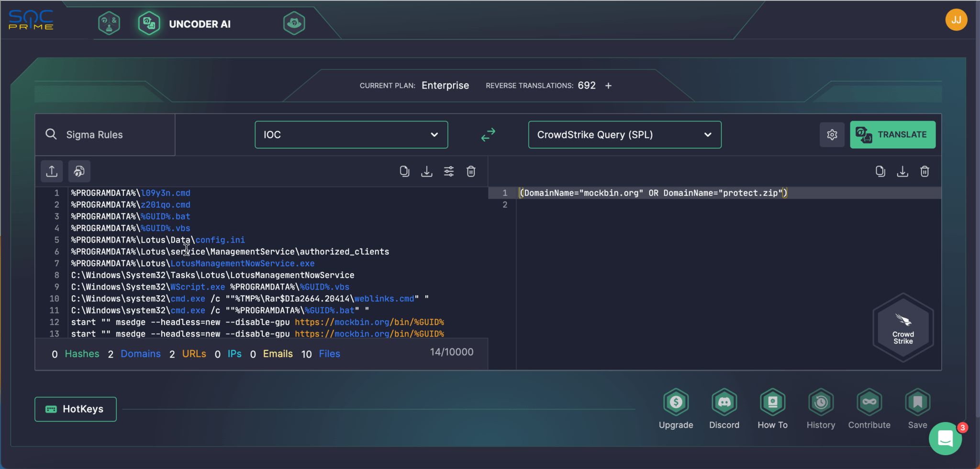
Task: Filter IOCs by Domains
Action: point(140,354)
